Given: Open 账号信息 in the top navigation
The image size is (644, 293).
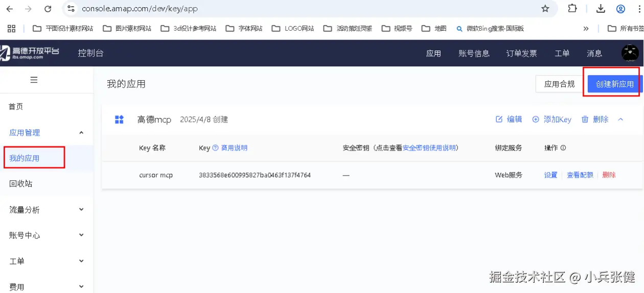Looking at the screenshot, I should click(474, 53).
